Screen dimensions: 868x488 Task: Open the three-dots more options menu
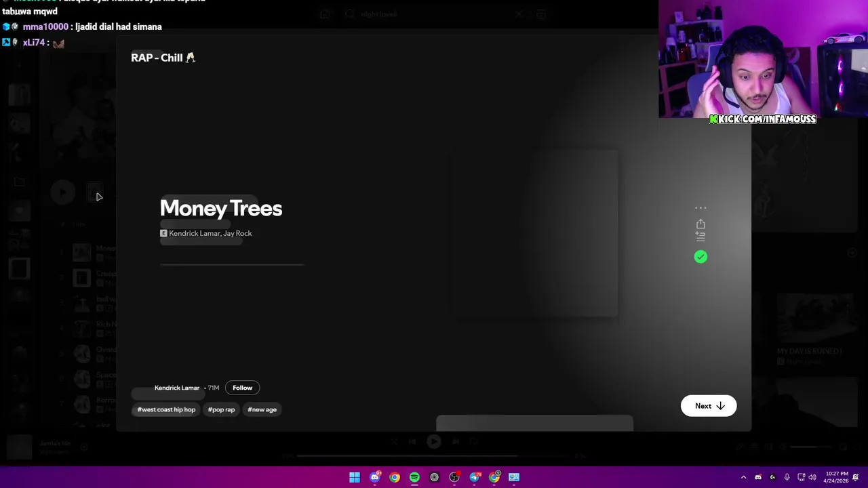(x=701, y=209)
